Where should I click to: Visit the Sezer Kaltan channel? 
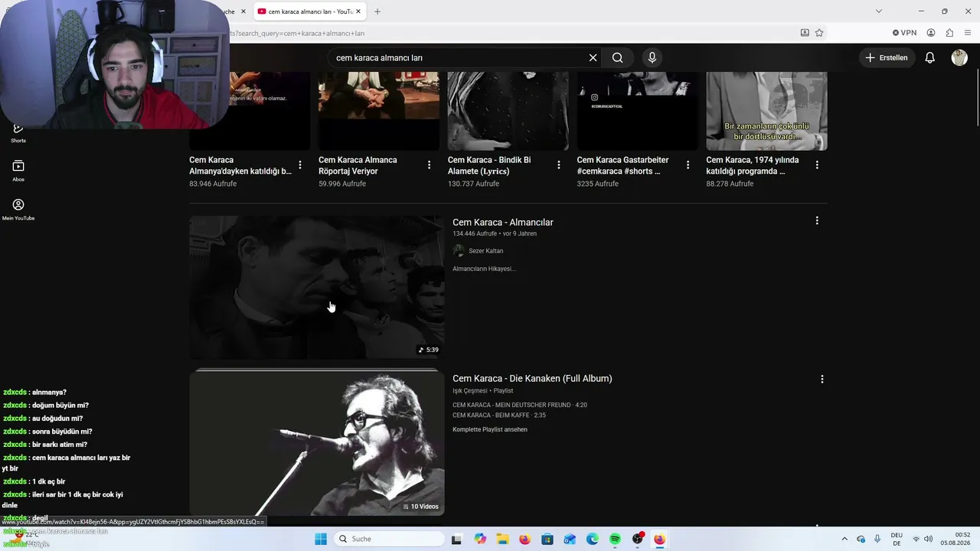coord(486,251)
